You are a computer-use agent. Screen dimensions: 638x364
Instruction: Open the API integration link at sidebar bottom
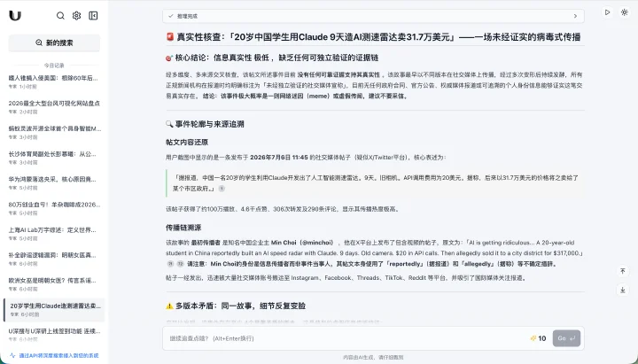click(x=58, y=355)
